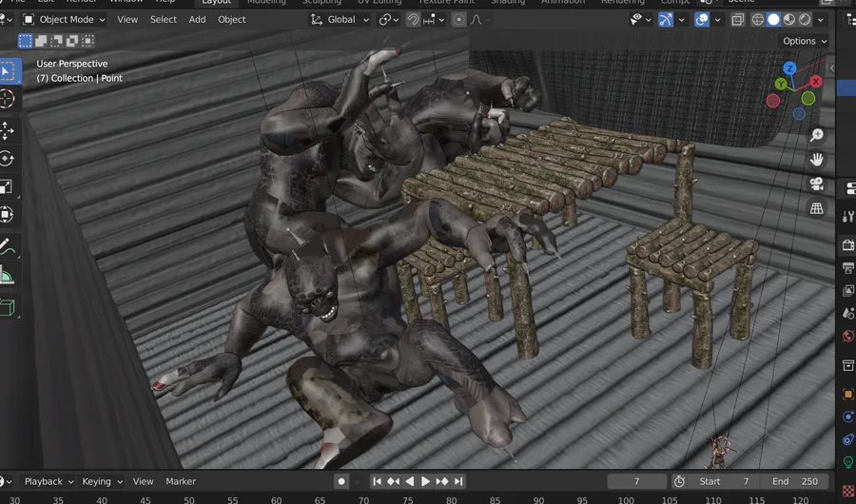
Task: Click the pan hand viewport icon
Action: [x=816, y=160]
